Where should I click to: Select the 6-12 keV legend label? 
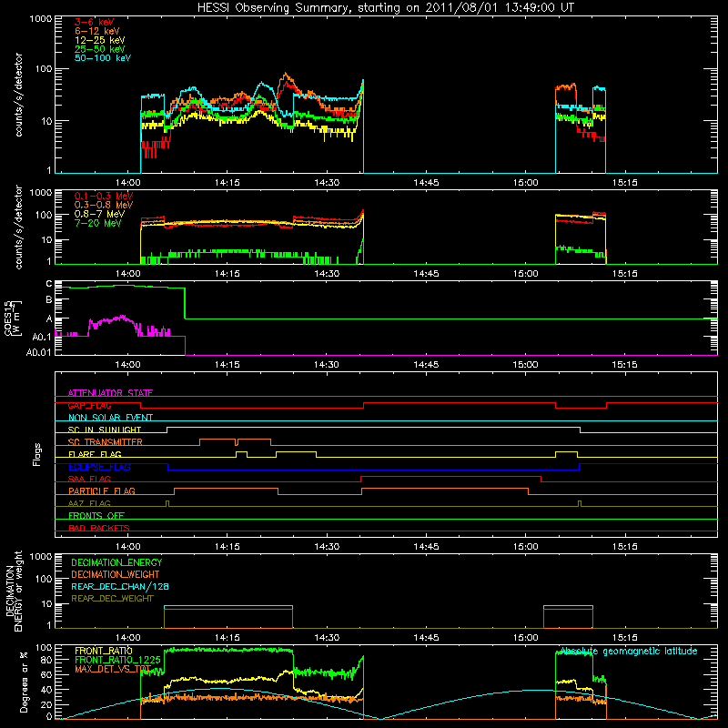[x=97, y=31]
